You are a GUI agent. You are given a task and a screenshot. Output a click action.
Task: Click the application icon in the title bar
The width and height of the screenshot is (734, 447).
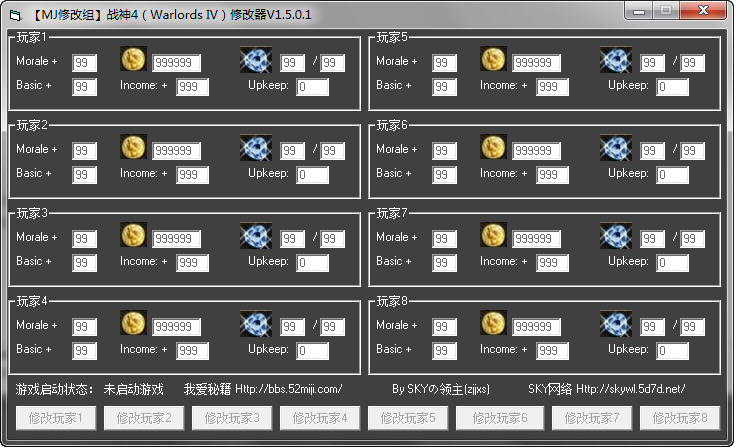15,15
